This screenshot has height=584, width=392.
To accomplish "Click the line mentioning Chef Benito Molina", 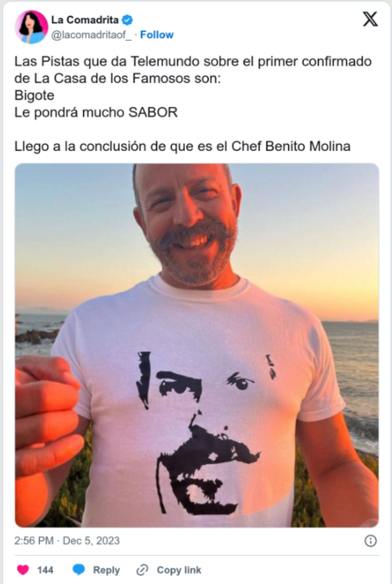I will tap(182, 146).
